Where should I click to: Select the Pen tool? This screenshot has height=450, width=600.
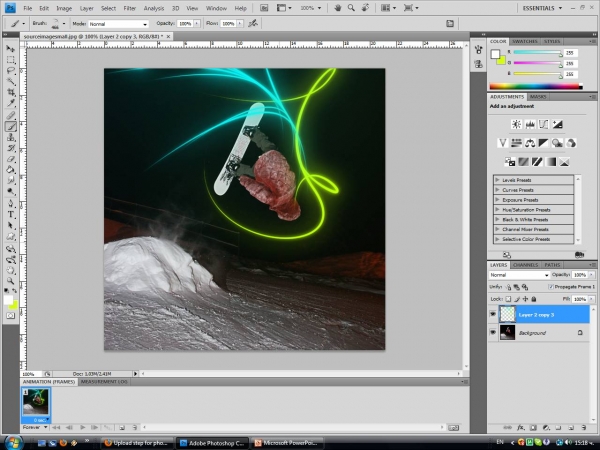(10, 204)
